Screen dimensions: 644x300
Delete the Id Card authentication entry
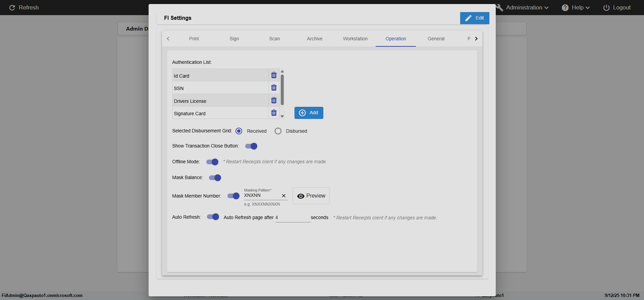click(274, 75)
